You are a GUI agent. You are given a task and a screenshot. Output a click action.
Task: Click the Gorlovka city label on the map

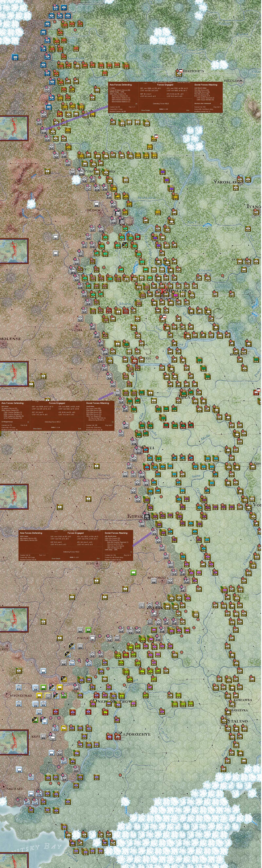coord(243,700)
